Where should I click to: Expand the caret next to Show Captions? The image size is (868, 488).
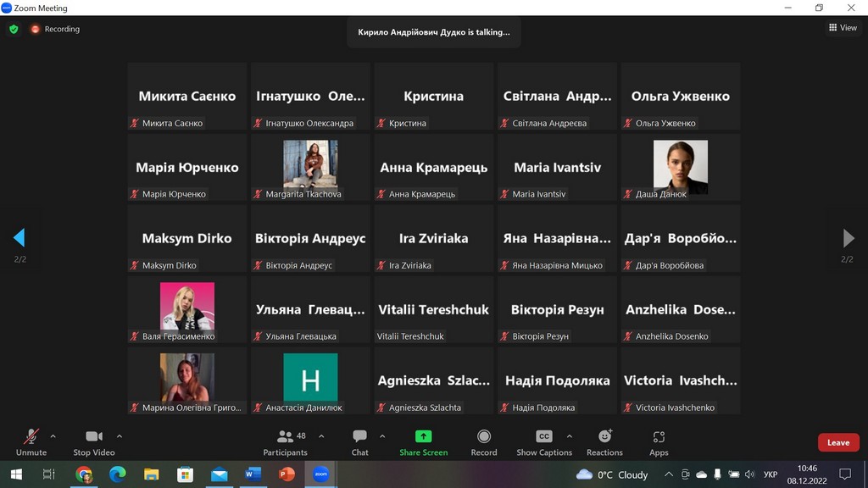pyautogui.click(x=567, y=436)
